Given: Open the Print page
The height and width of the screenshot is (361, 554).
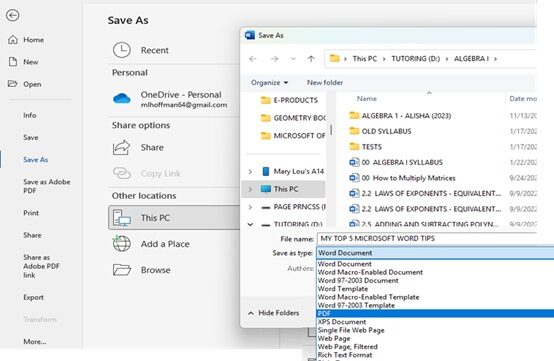Looking at the screenshot, I should (31, 213).
